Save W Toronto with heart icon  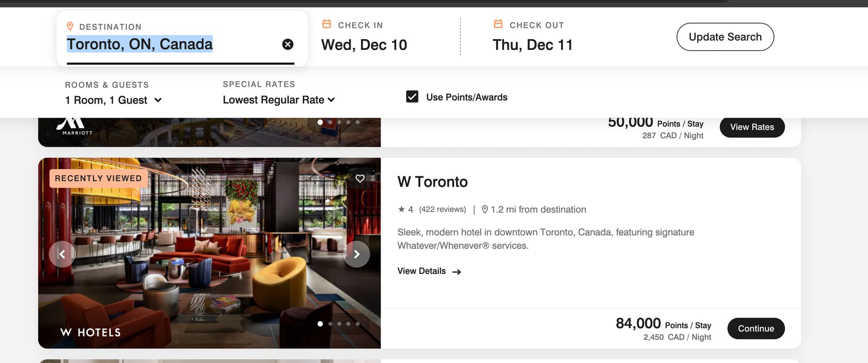click(x=360, y=178)
